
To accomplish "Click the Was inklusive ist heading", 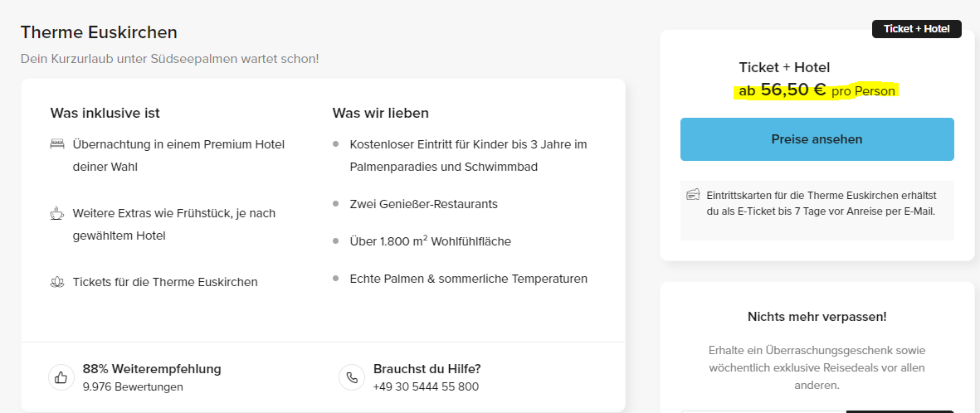I will pos(105,113).
